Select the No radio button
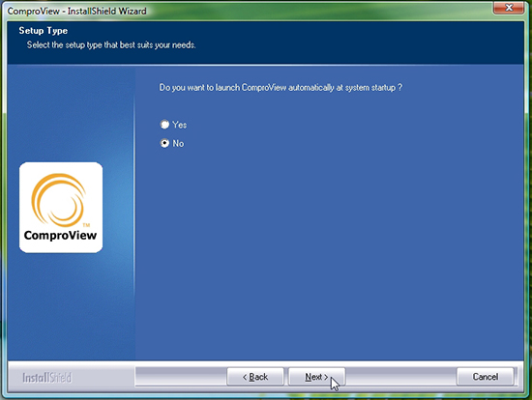 pos(164,143)
